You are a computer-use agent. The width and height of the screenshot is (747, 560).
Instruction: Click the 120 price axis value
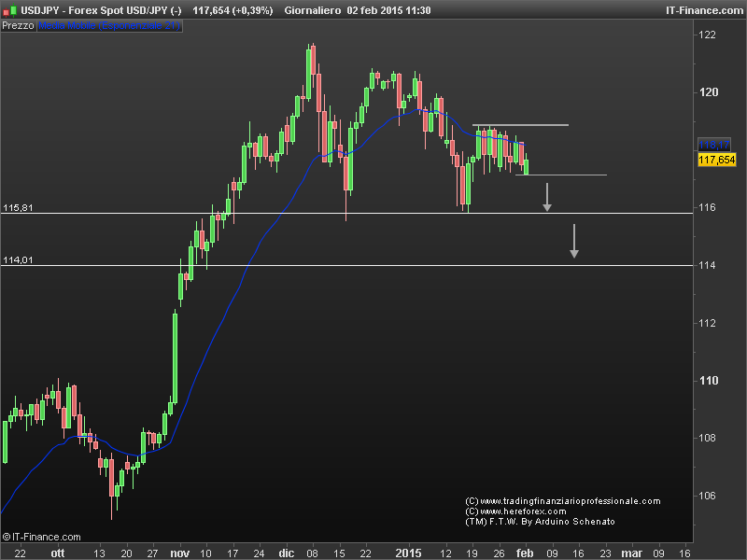709,92
